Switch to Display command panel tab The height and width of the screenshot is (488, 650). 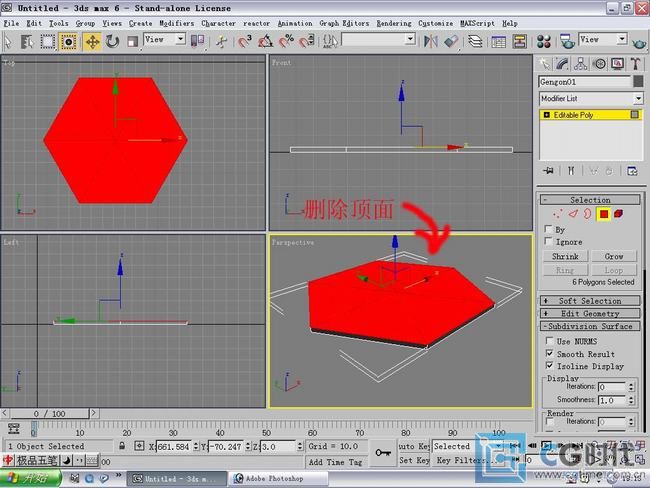[x=618, y=64]
